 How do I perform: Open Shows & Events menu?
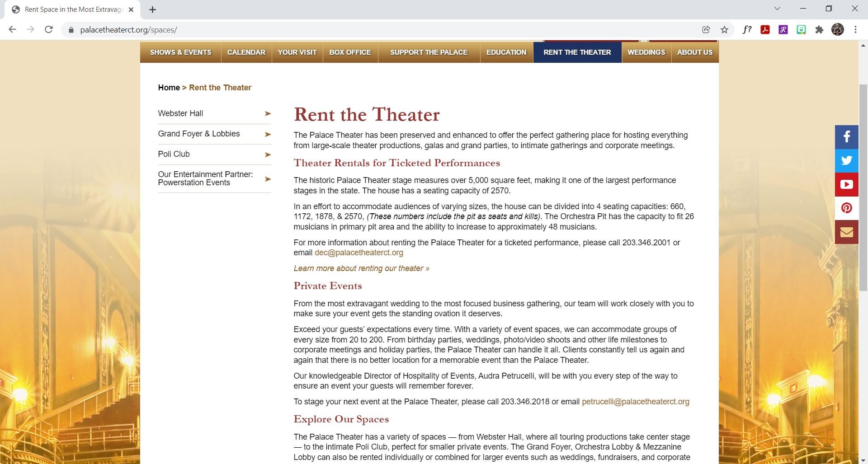pyautogui.click(x=180, y=52)
